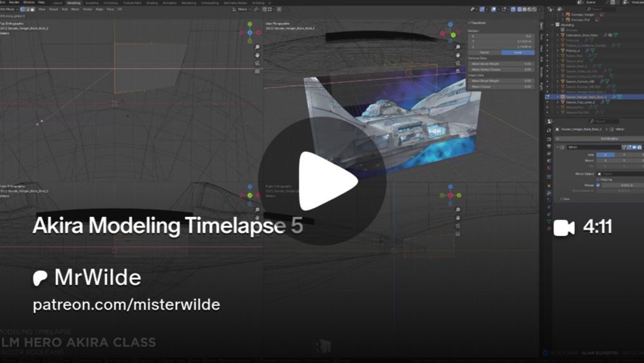Adjust Mean Vertex Crease slider
The height and width of the screenshot is (363, 644).
502,70
